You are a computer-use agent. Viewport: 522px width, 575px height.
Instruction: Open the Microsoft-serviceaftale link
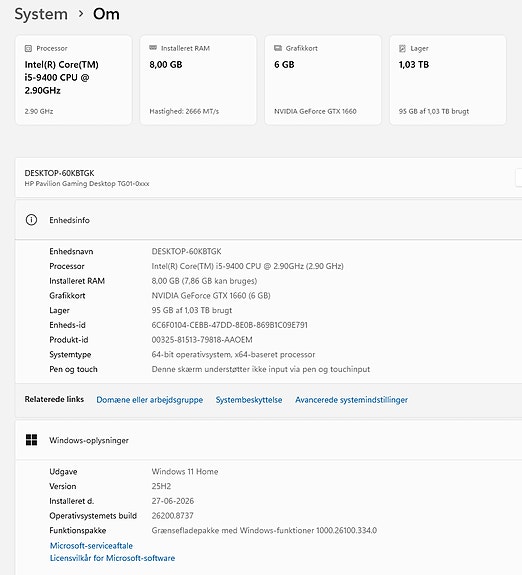91,546
